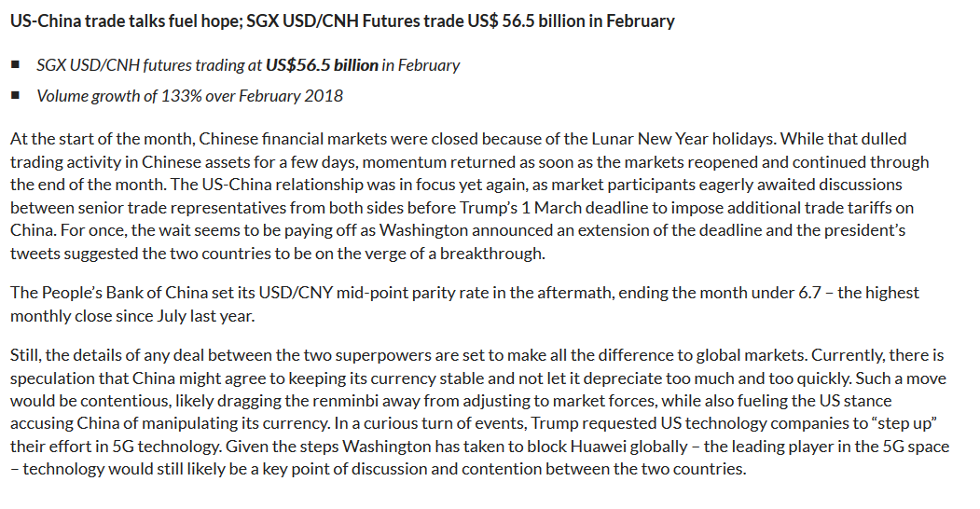Click the Volume growth of 133% bullet
980x509 pixels.
pyautogui.click(x=190, y=96)
